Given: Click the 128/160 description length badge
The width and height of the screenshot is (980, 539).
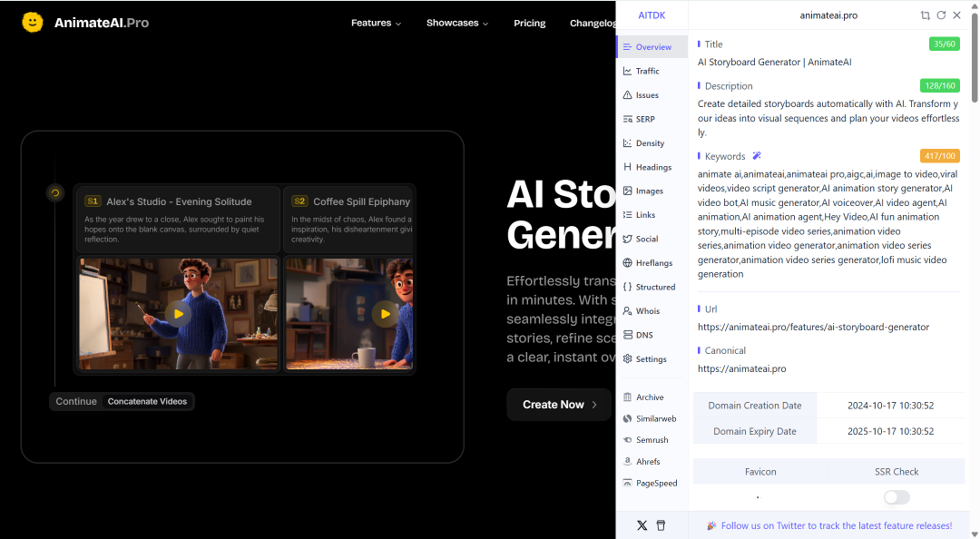Looking at the screenshot, I should [x=940, y=85].
